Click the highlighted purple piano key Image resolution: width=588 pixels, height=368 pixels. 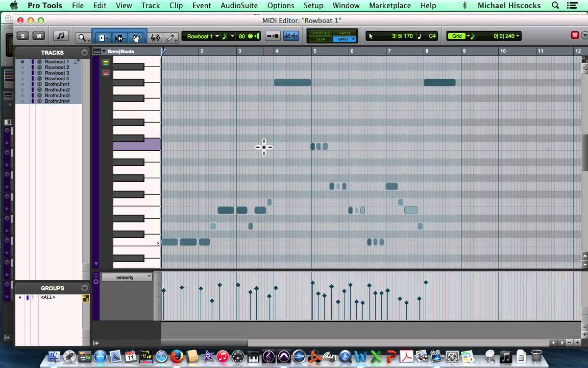(x=137, y=145)
